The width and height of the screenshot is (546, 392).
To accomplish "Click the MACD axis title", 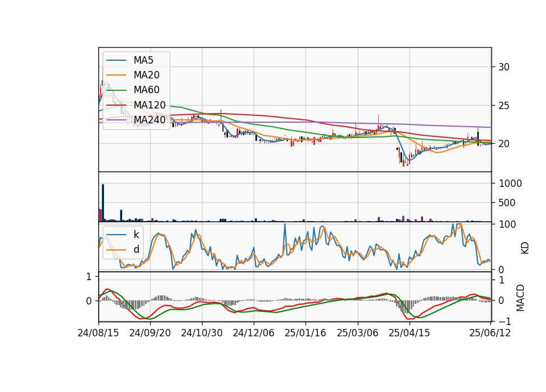I will click(x=520, y=298).
